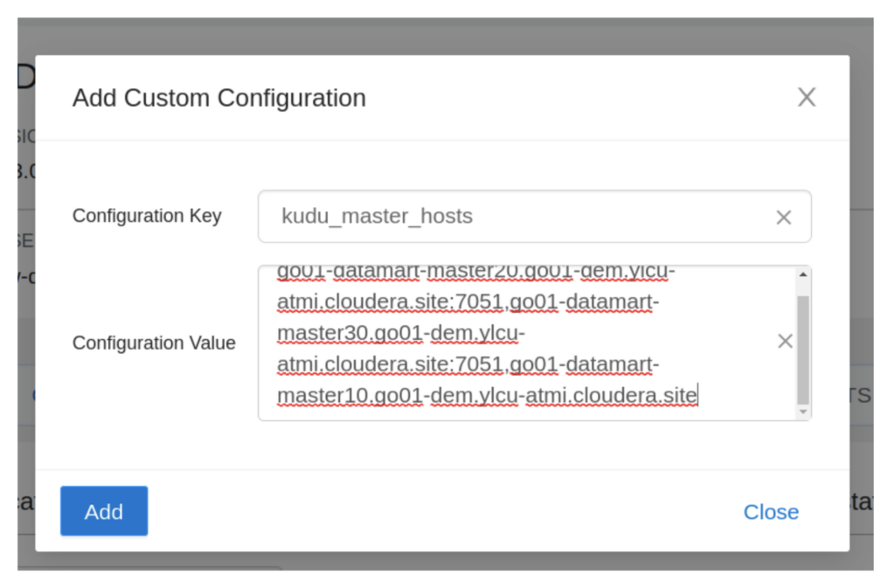This screenshot has height=588, width=895.
Task: Click the Configuration Value label
Action: point(154,342)
